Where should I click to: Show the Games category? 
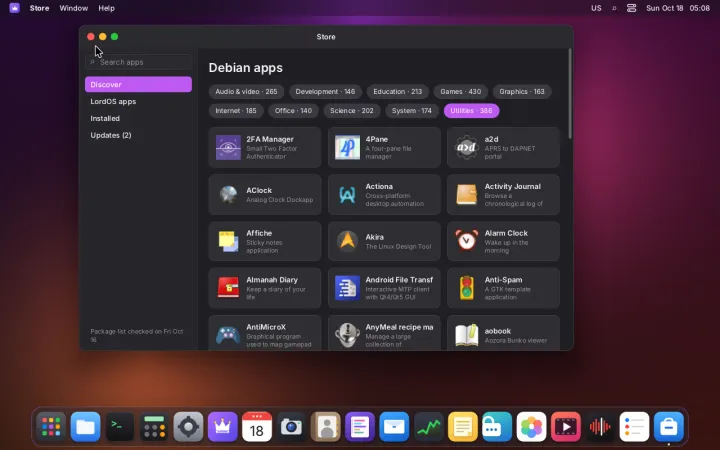461,91
